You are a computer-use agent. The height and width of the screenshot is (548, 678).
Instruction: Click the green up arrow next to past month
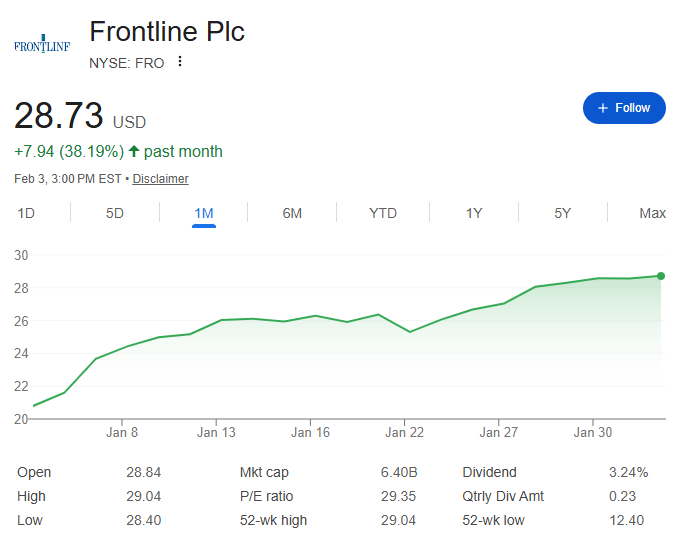pyautogui.click(x=134, y=151)
